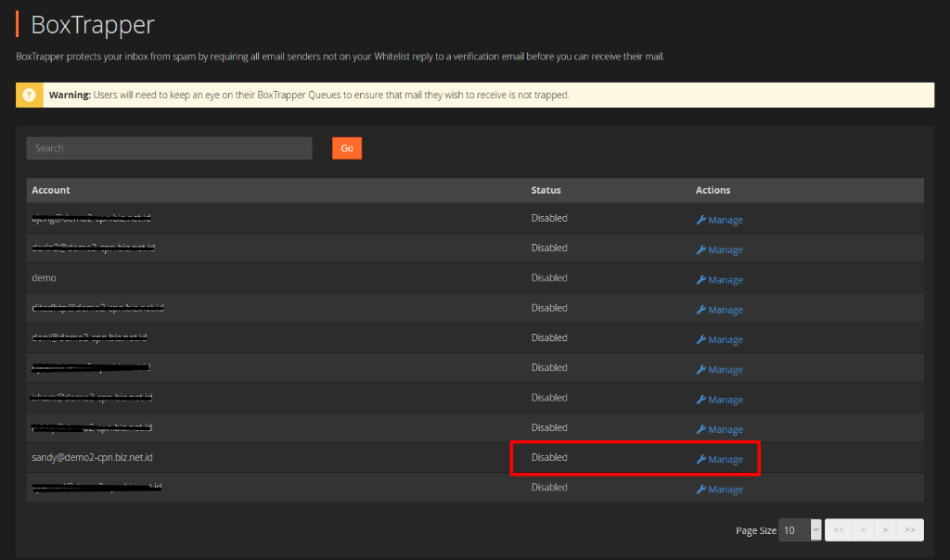Viewport: 950px width, 560px height.
Task: Jump to the first page using <<
Action: tap(838, 529)
